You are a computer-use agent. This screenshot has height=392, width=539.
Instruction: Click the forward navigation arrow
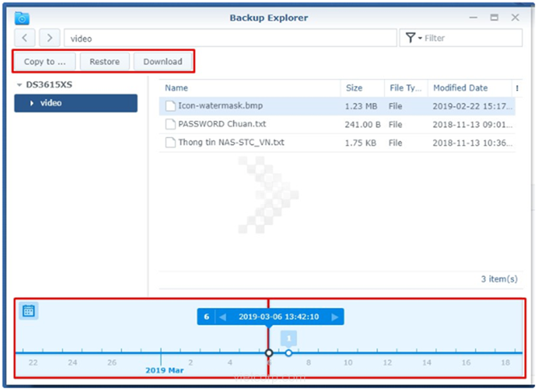click(x=50, y=38)
